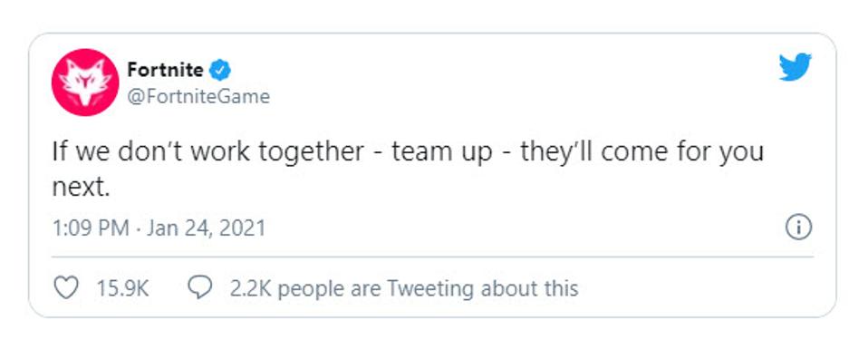The width and height of the screenshot is (868, 349).
Task: Click the word "next." in the tweet
Action: (x=82, y=189)
